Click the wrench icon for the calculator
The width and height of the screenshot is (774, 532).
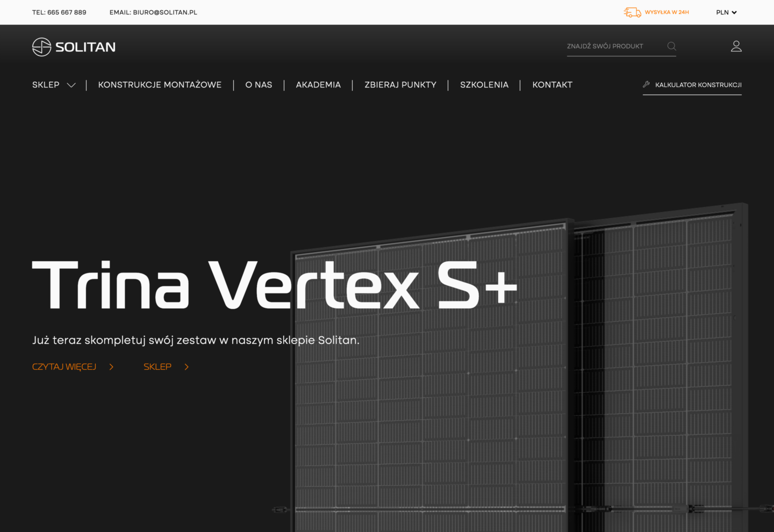pyautogui.click(x=646, y=84)
